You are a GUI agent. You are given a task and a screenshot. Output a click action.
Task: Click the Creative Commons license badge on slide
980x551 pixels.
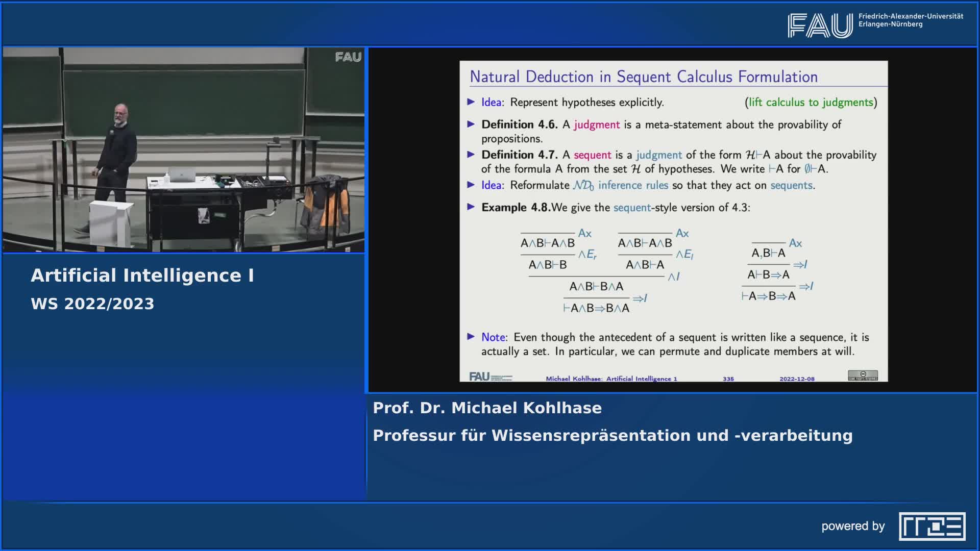click(x=863, y=375)
